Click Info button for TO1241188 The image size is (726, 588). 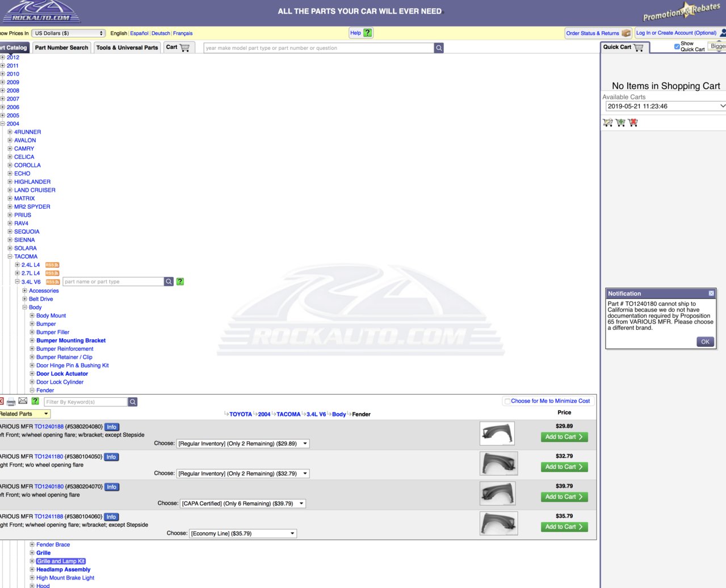111,517
